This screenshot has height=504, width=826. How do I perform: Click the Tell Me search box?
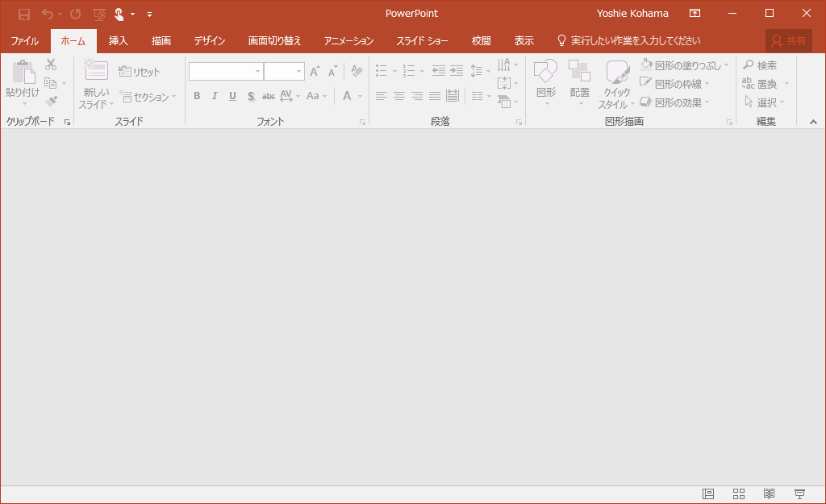click(x=629, y=40)
